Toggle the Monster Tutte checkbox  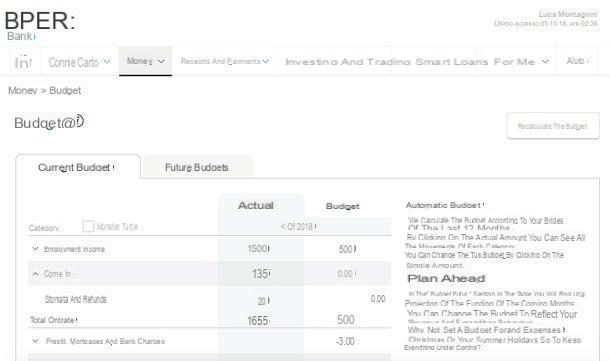(x=88, y=226)
